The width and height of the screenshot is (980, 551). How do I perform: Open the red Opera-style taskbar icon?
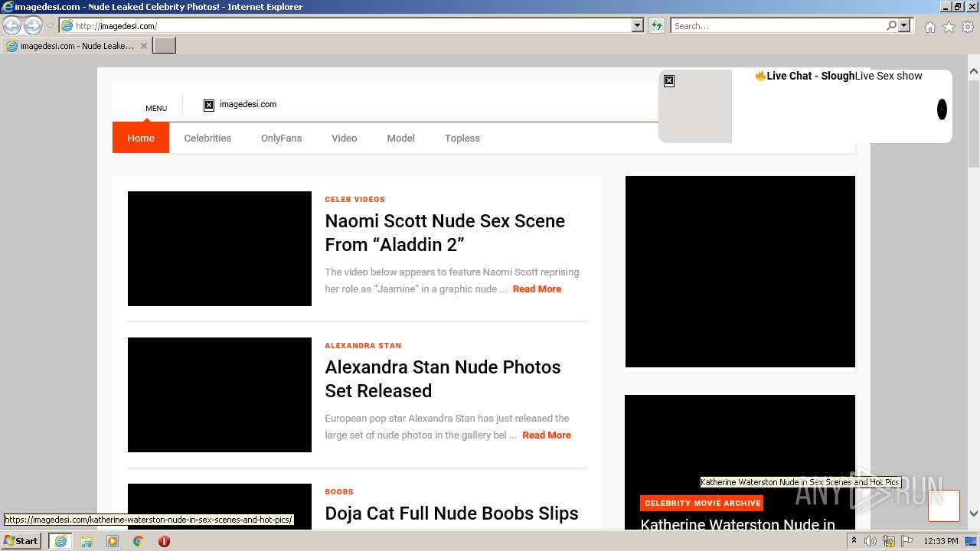tap(164, 541)
